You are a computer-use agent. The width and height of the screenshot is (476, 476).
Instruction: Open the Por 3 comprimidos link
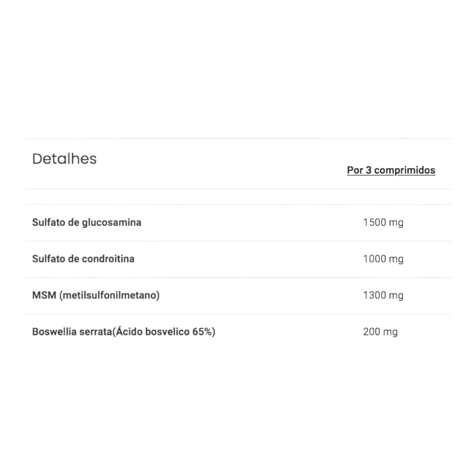click(391, 170)
